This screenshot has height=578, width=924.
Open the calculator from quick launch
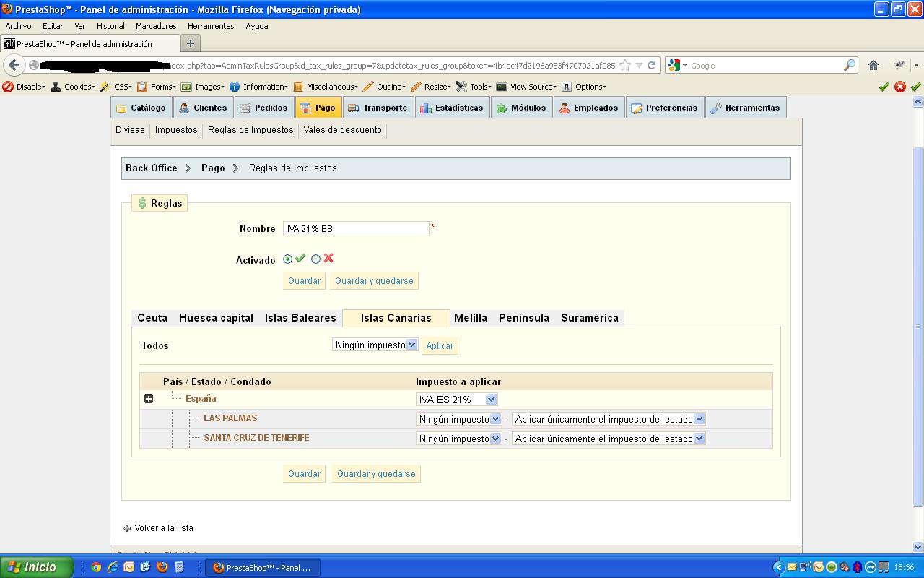tap(179, 567)
